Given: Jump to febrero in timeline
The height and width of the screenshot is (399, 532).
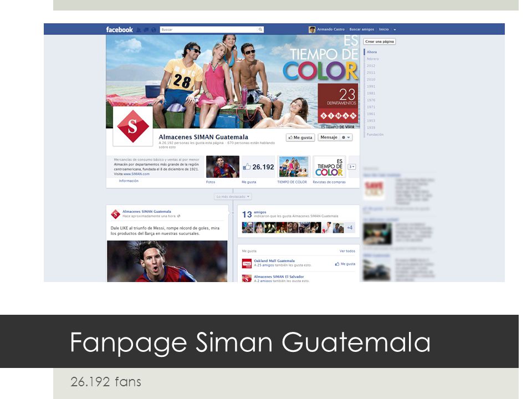Looking at the screenshot, I should pyautogui.click(x=372, y=59).
